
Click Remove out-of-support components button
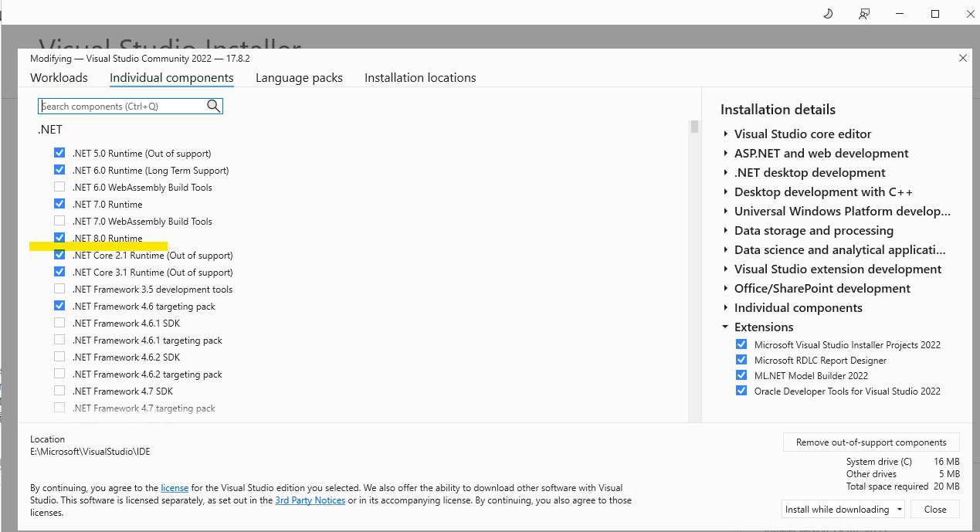(x=871, y=442)
